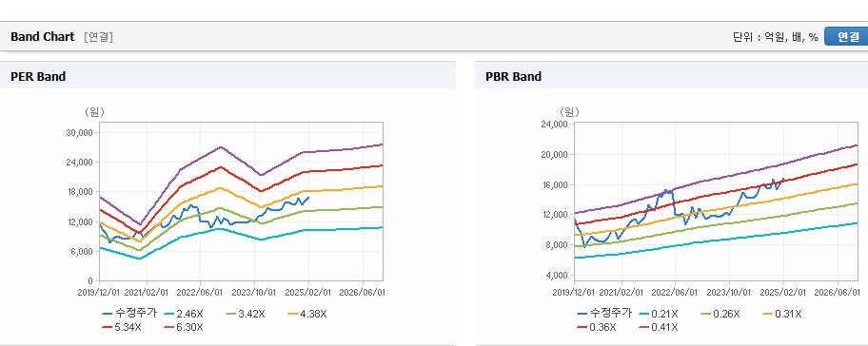This screenshot has width=868, height=346.
Task: Click the Band Chart section title
Action: coord(42,37)
